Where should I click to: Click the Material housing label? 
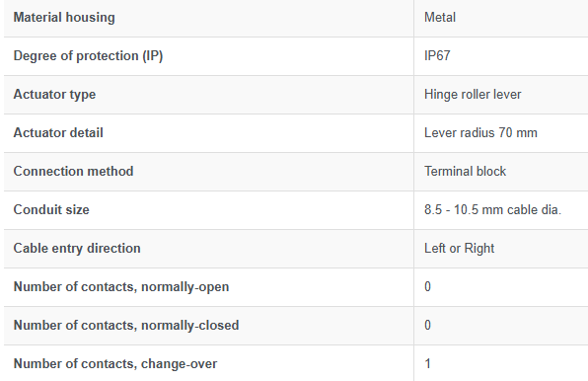pos(64,17)
